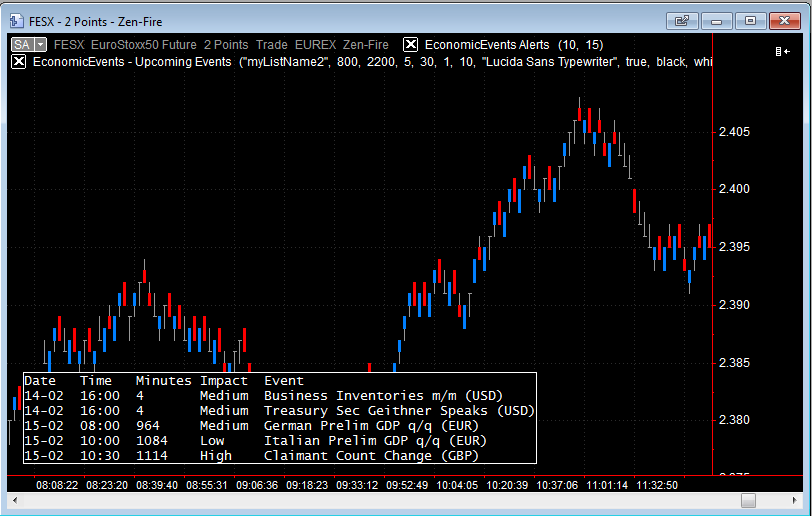Minimize the FESX chart window
812x516 pixels.
click(717, 21)
